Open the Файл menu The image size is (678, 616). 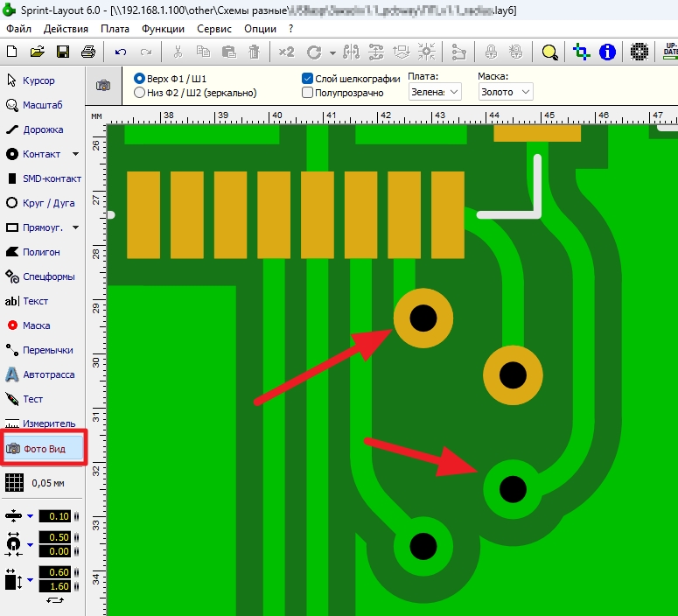coord(19,29)
